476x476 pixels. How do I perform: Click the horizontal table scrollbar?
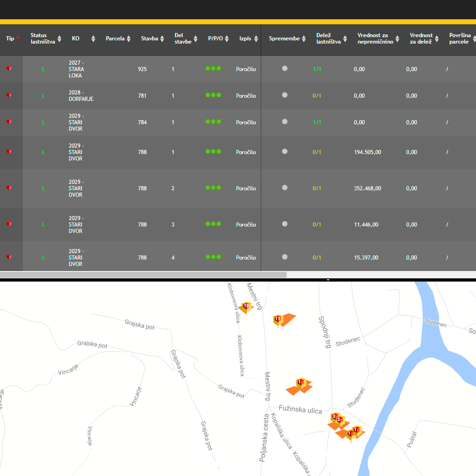click(x=143, y=275)
